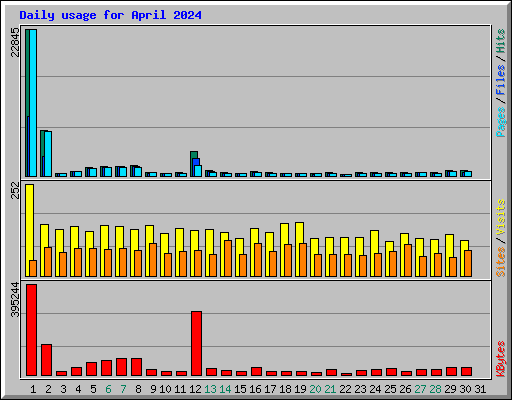The width and height of the screenshot is (512, 400).
Task: Click the blue 'Files' legend label
Action: click(x=500, y=80)
